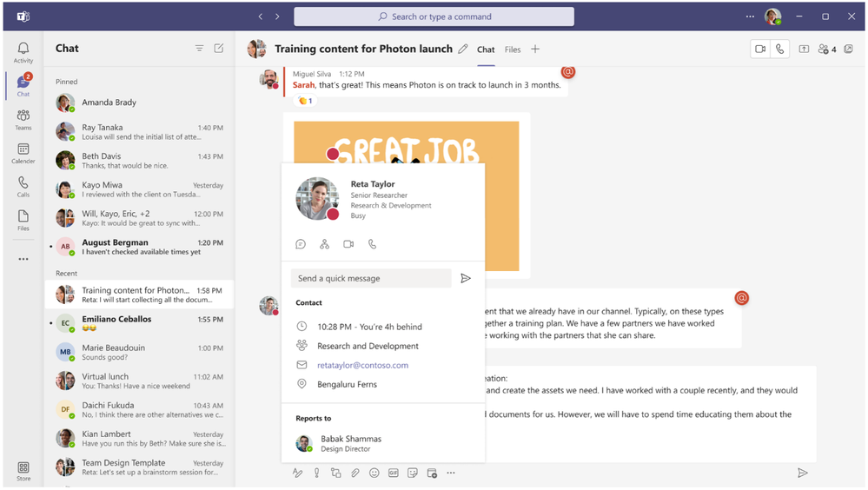
Task: Schedule a meeting from compose bar
Action: click(432, 473)
